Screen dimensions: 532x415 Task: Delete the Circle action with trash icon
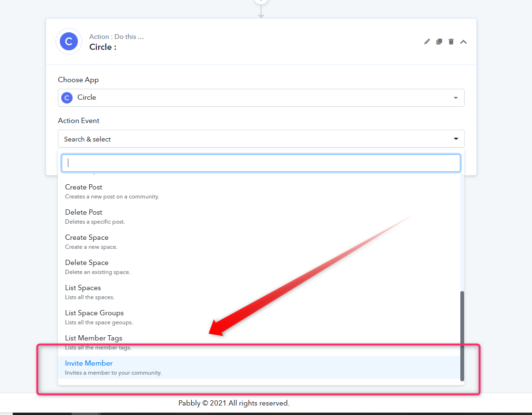451,42
